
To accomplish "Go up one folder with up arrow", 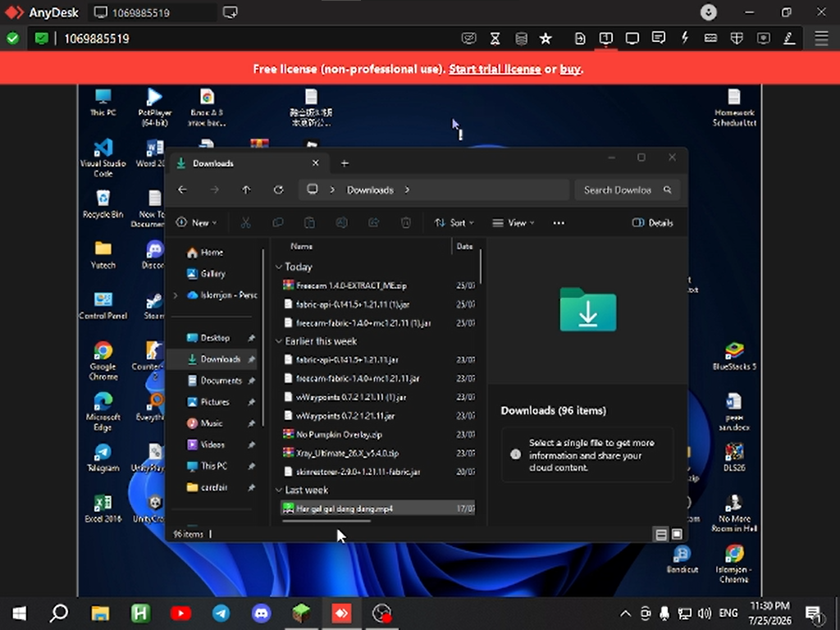I will click(246, 189).
